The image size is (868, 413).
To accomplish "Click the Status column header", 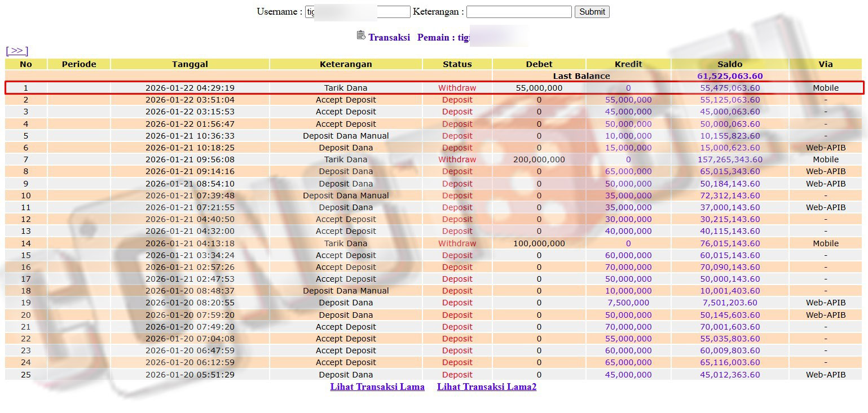I will tap(457, 64).
